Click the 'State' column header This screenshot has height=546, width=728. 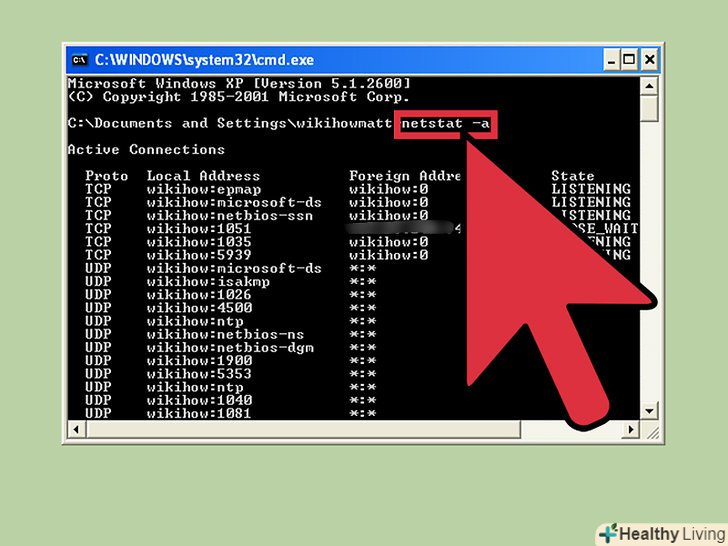[x=573, y=176]
